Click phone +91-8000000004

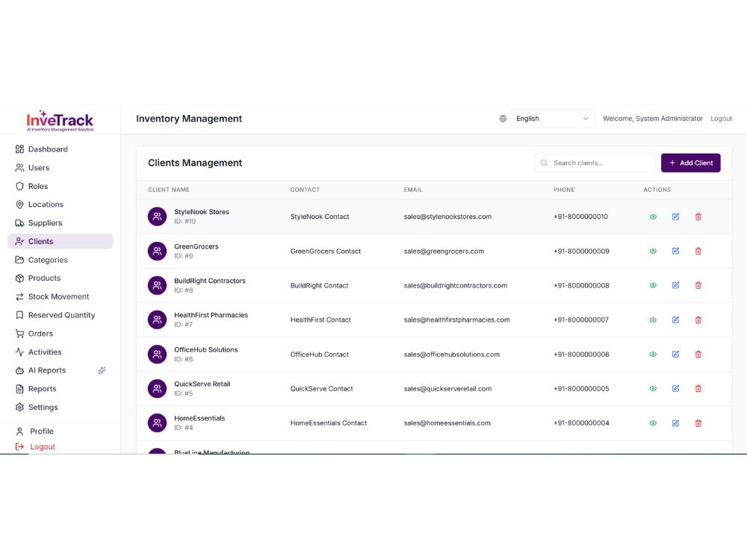coord(581,423)
